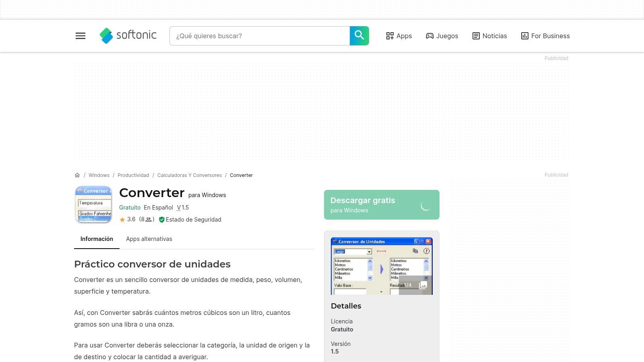Image resolution: width=644 pixels, height=362 pixels.
Task: Click the Softonic logo
Action: 128,35
